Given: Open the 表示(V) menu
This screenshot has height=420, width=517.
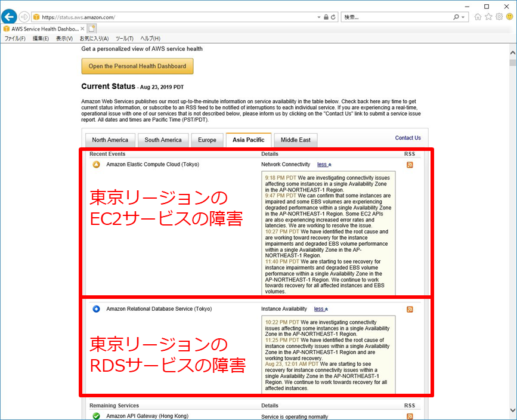Looking at the screenshot, I should (64, 39).
